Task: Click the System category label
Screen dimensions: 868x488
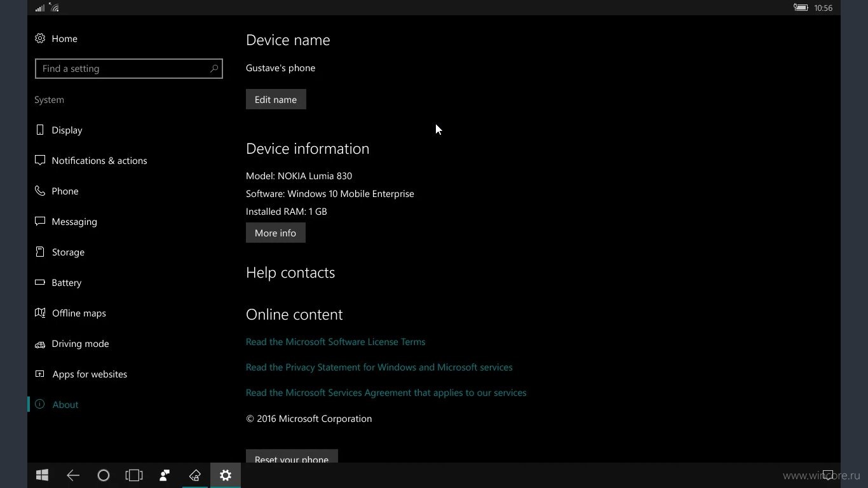Action: pos(49,100)
